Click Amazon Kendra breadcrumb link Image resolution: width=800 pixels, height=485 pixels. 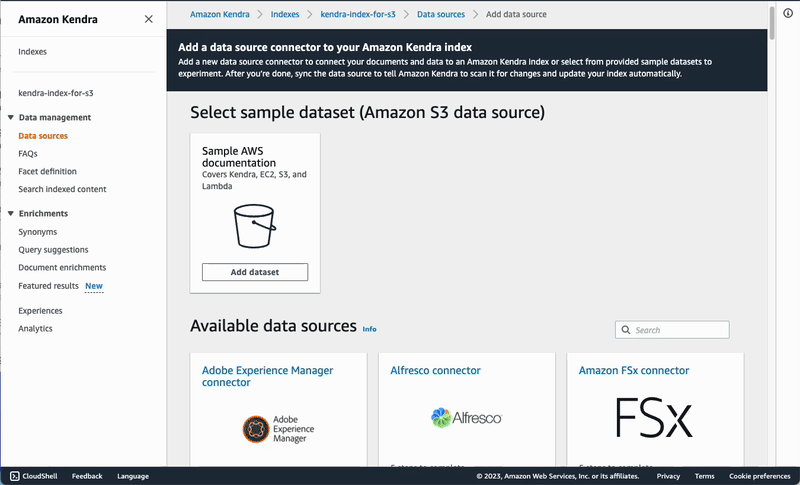pos(220,14)
